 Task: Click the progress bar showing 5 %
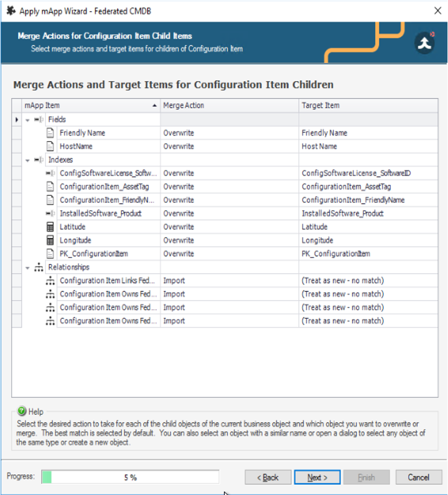click(130, 477)
